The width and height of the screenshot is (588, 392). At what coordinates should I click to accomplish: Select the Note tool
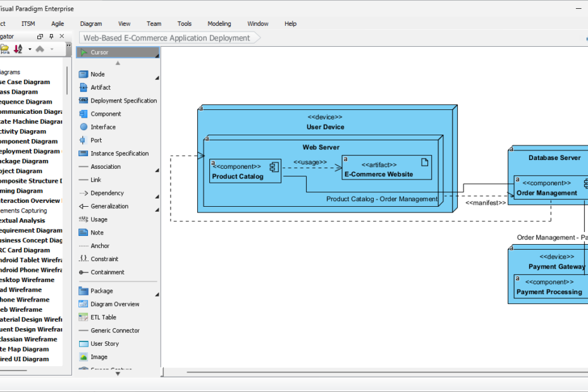pos(98,232)
